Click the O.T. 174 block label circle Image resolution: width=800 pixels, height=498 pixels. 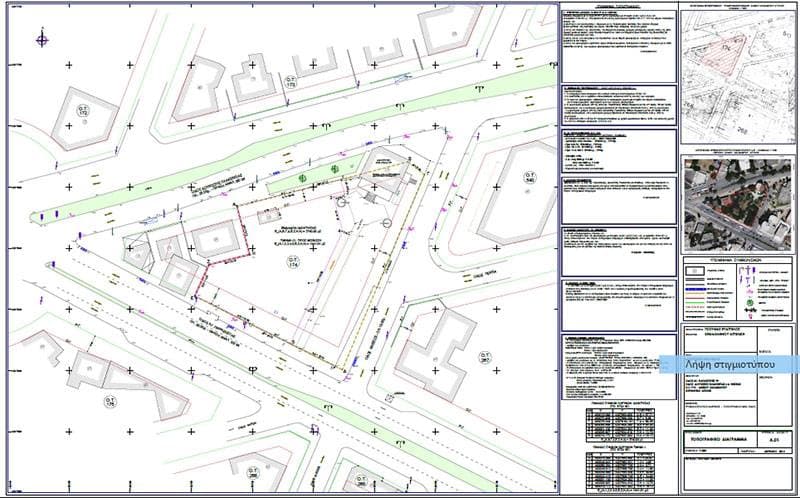(293, 262)
